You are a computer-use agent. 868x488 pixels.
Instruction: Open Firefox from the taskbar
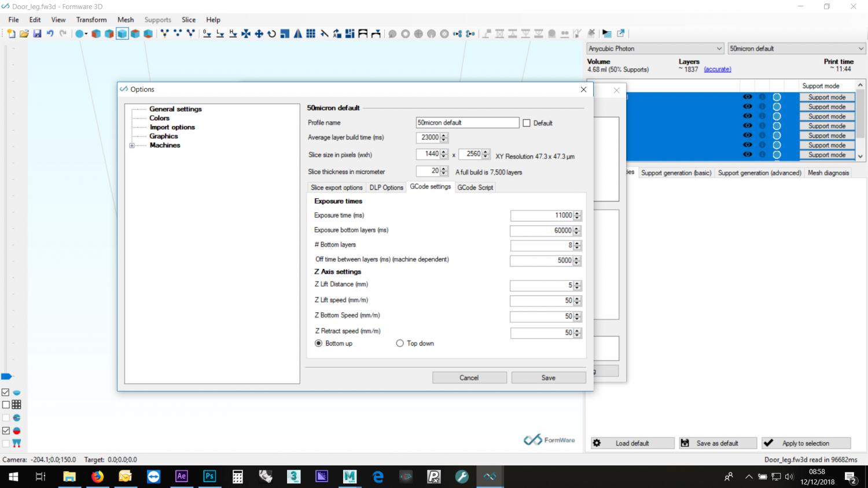(97, 476)
